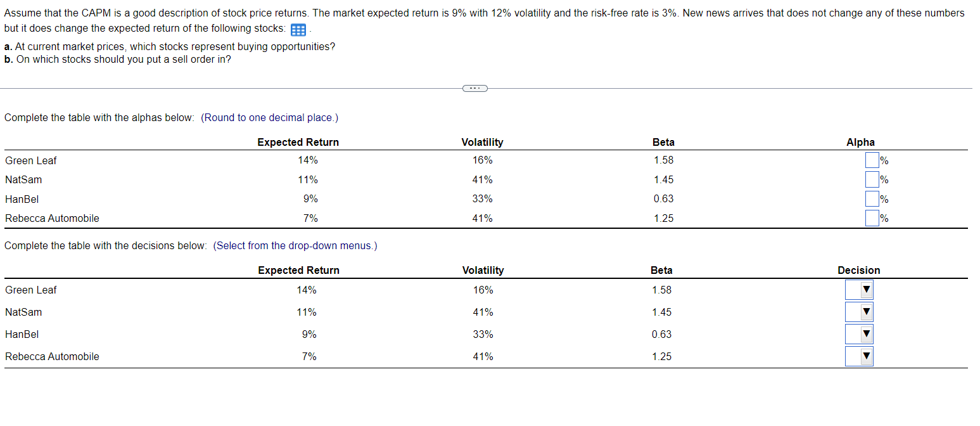Focus the NatSam alpha input field
Image resolution: width=980 pixels, height=426 pixels.
point(872,180)
